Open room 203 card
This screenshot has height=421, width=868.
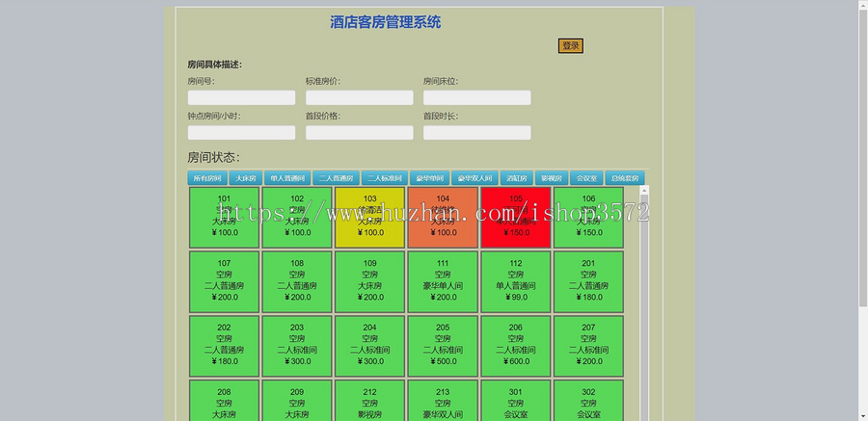297,346
